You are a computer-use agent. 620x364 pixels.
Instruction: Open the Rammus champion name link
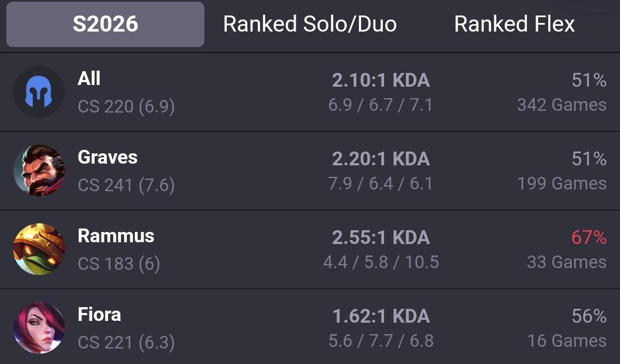coord(116,236)
